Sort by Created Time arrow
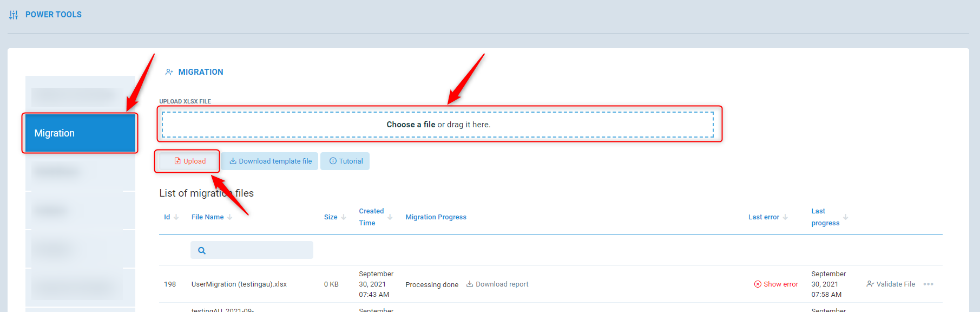 click(x=390, y=217)
